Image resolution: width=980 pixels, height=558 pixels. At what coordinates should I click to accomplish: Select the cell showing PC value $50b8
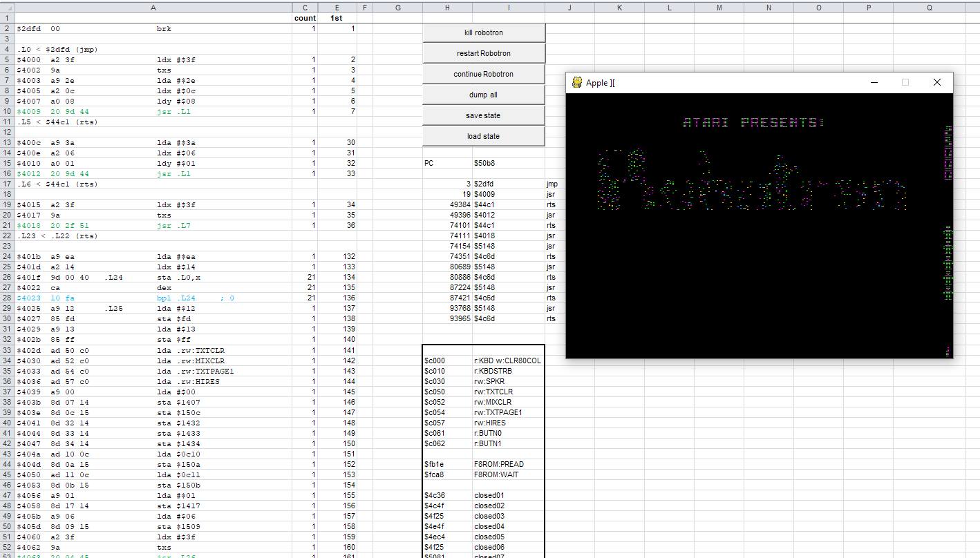[x=508, y=164]
